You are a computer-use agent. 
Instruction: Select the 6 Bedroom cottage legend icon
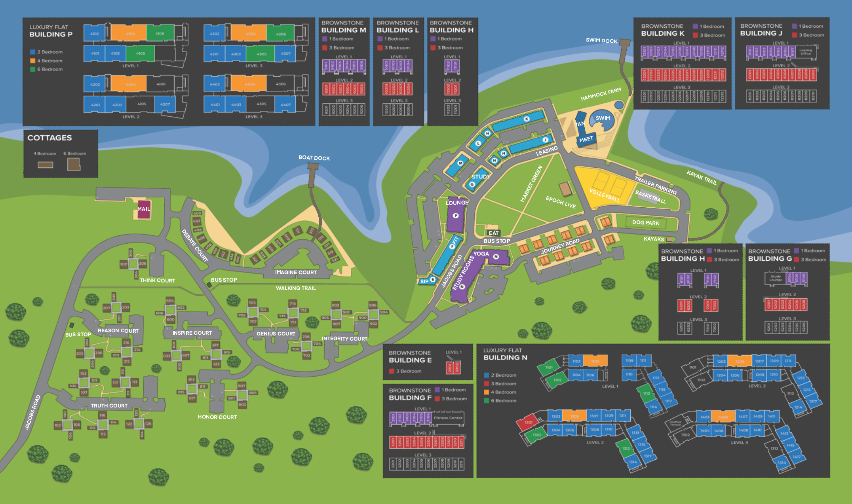pos(74,164)
